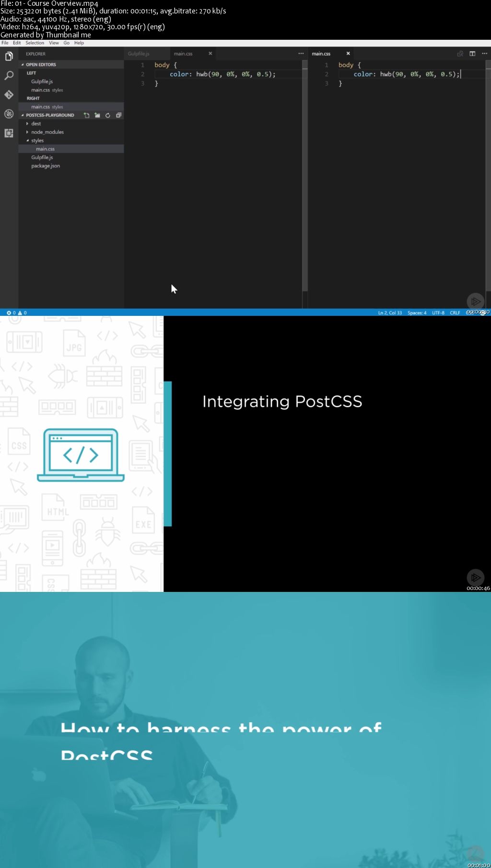Open more actions ellipsis of right editor group
Viewport: 491px width, 868px height.
pyautogui.click(x=484, y=54)
